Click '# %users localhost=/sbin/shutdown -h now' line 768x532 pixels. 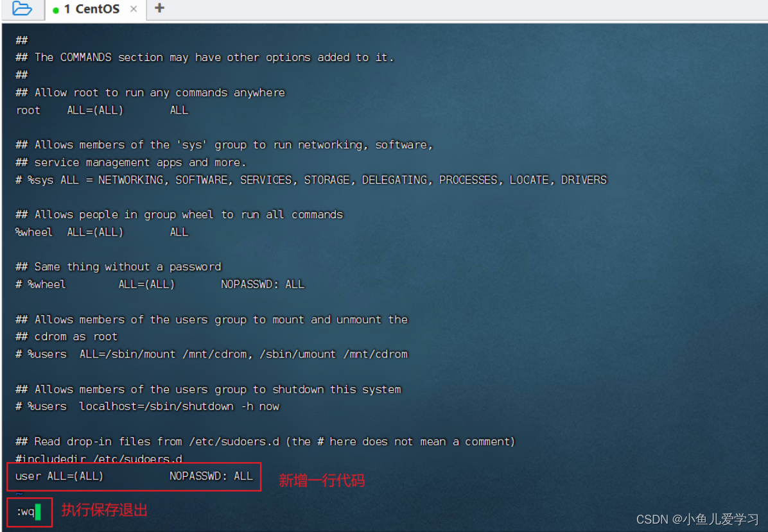pyautogui.click(x=148, y=406)
